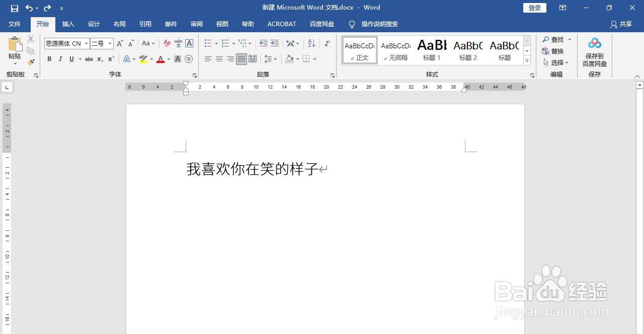Image resolution: width=644 pixels, height=334 pixels.
Task: Open the Clipboard pane launcher
Action: point(36,76)
